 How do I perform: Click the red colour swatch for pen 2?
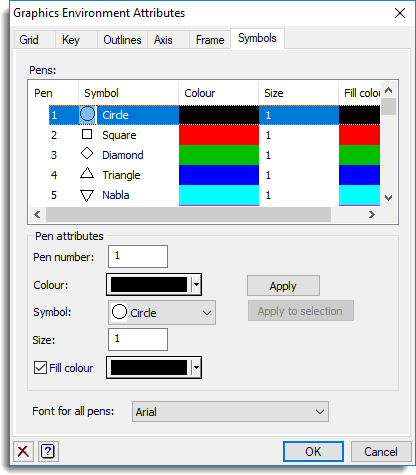pyautogui.click(x=219, y=135)
